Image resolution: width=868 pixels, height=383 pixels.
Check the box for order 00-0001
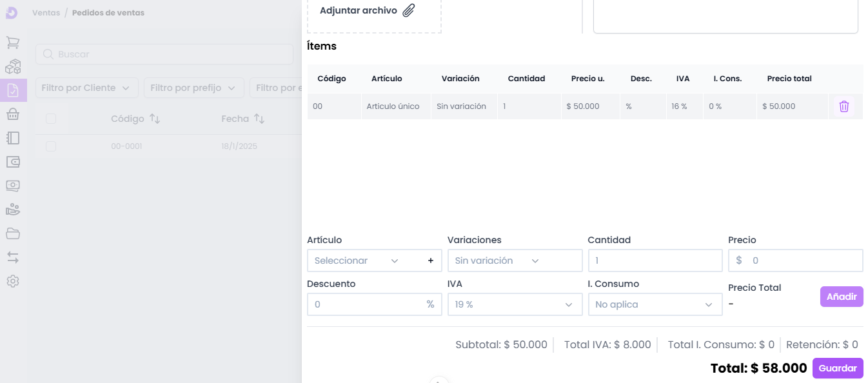point(51,146)
